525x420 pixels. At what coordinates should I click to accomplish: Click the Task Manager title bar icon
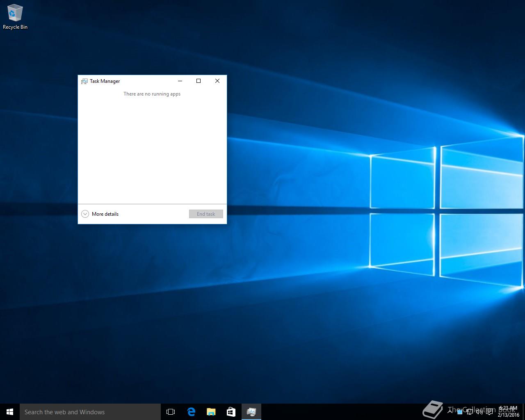coord(84,81)
